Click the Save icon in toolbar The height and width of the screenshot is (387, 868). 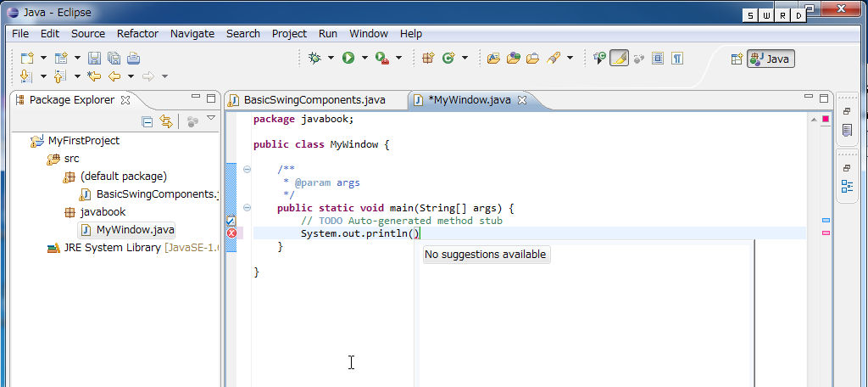94,58
